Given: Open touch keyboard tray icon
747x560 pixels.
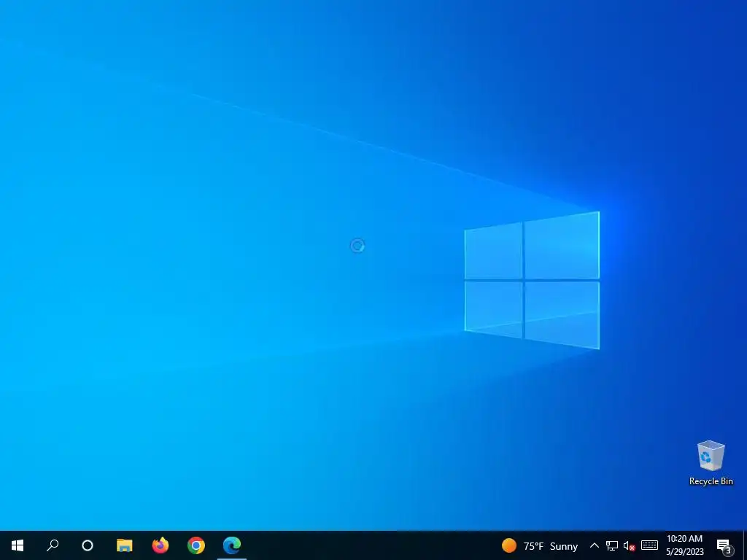Looking at the screenshot, I should click(649, 545).
